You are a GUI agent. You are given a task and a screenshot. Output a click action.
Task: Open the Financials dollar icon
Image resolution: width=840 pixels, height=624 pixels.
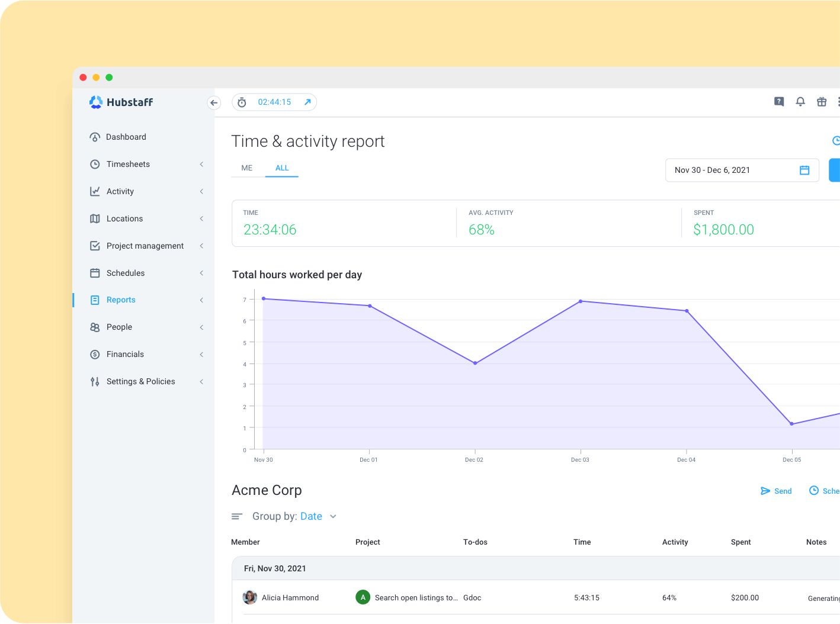click(x=95, y=354)
